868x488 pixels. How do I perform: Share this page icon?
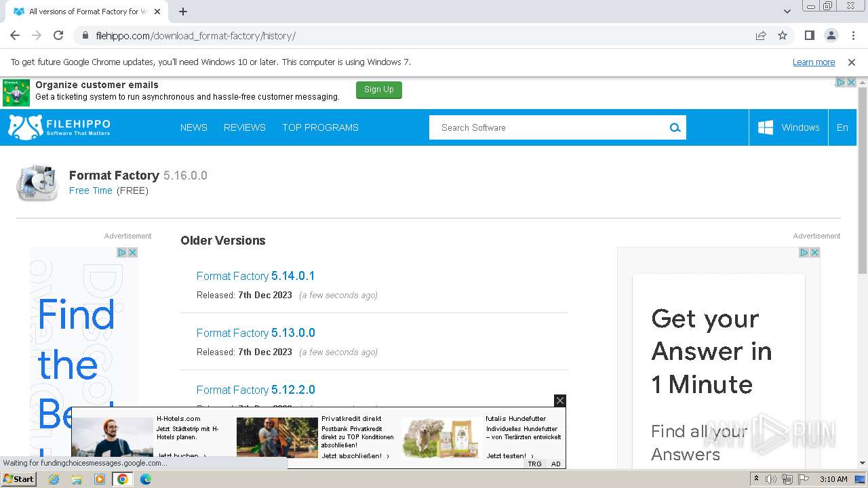(x=761, y=35)
